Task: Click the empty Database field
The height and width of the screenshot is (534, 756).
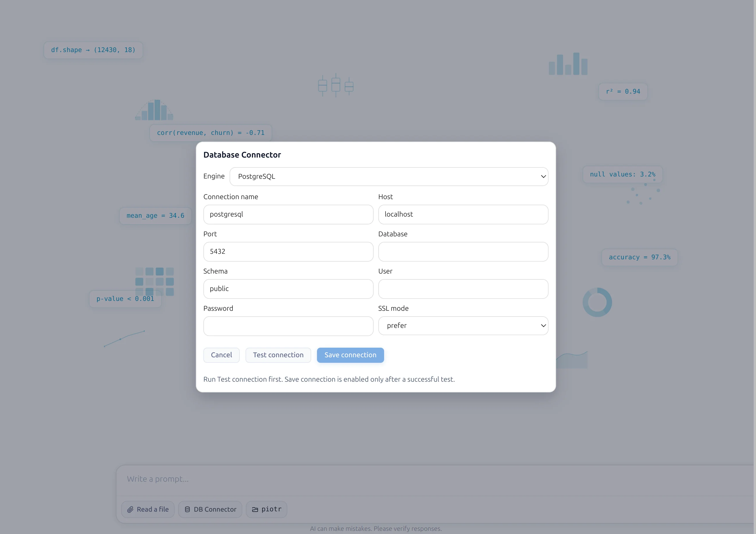Action: [x=463, y=251]
